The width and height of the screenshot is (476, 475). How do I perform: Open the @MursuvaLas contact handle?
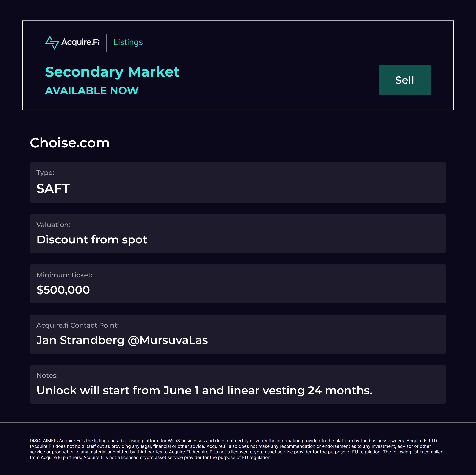click(x=168, y=340)
